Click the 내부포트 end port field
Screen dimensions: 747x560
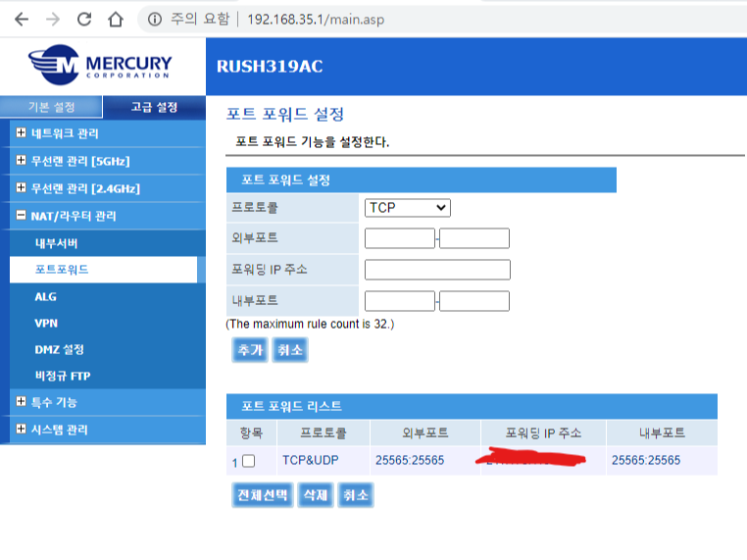click(x=474, y=301)
